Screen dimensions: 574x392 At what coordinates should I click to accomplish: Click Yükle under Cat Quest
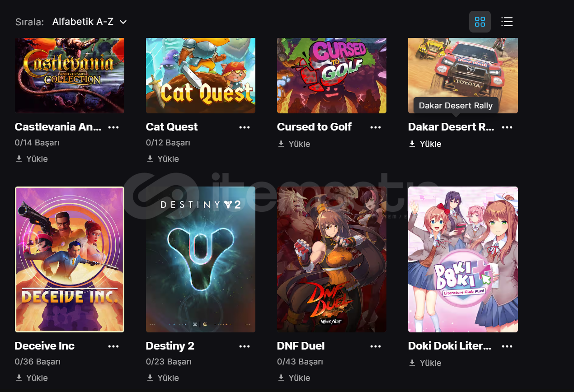163,159
